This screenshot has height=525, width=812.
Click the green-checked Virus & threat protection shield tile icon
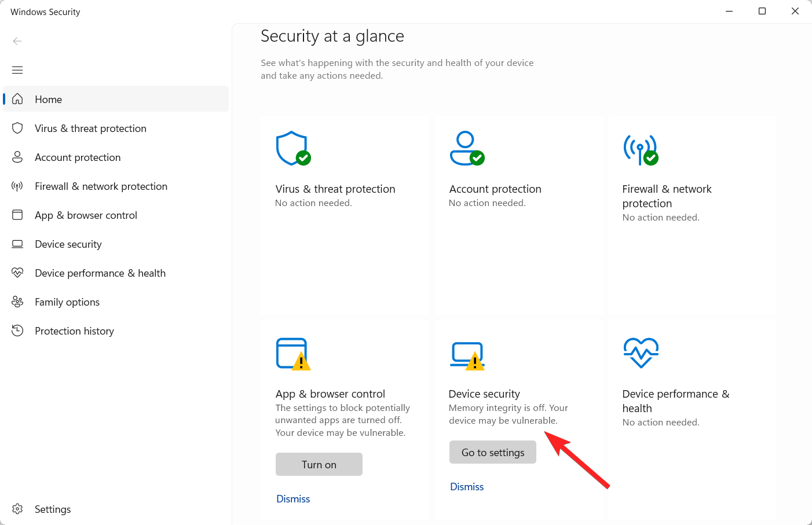click(293, 148)
